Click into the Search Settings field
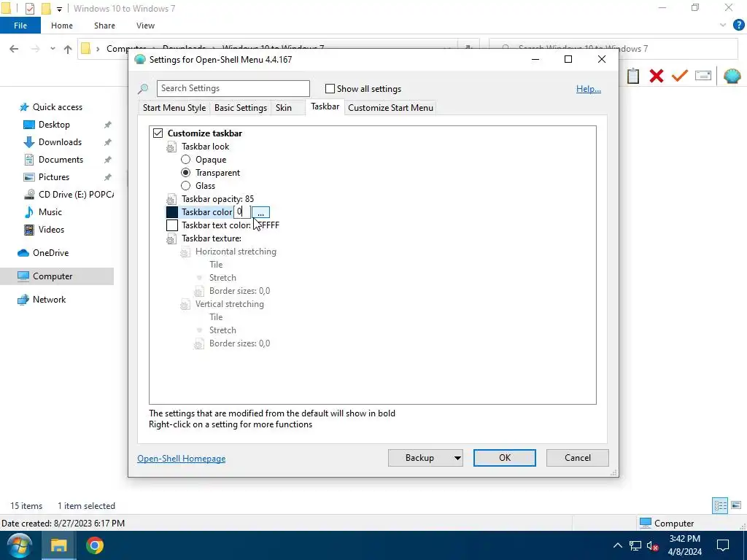 click(x=233, y=88)
